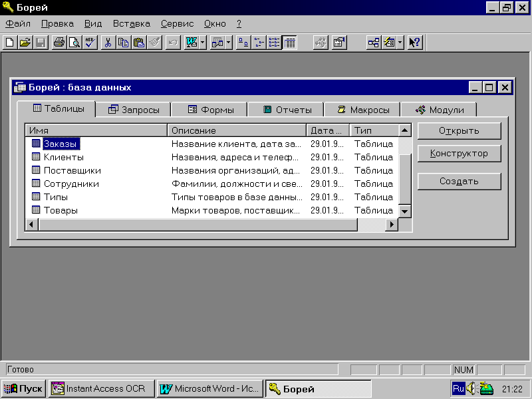The width and height of the screenshot is (532, 399).
Task: Switch to the Макросы tab
Action: point(363,110)
